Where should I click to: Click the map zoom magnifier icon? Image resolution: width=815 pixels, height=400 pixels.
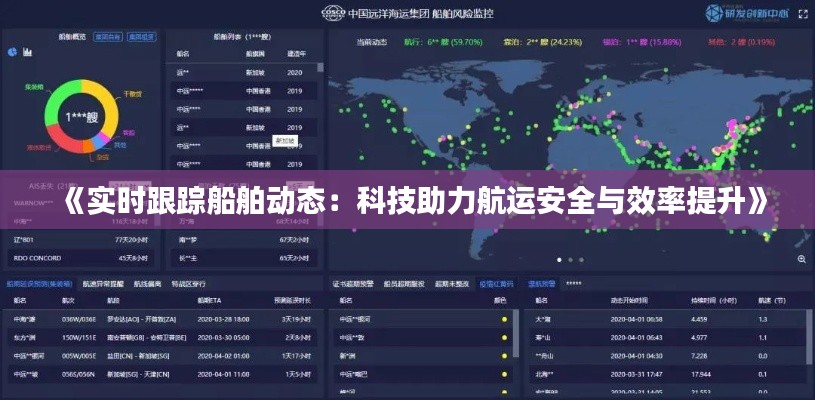tap(801, 259)
